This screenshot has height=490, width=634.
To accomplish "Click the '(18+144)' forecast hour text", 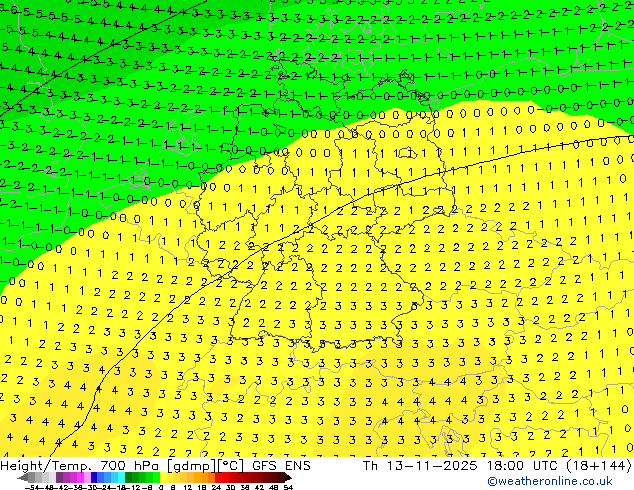I will (598, 466).
